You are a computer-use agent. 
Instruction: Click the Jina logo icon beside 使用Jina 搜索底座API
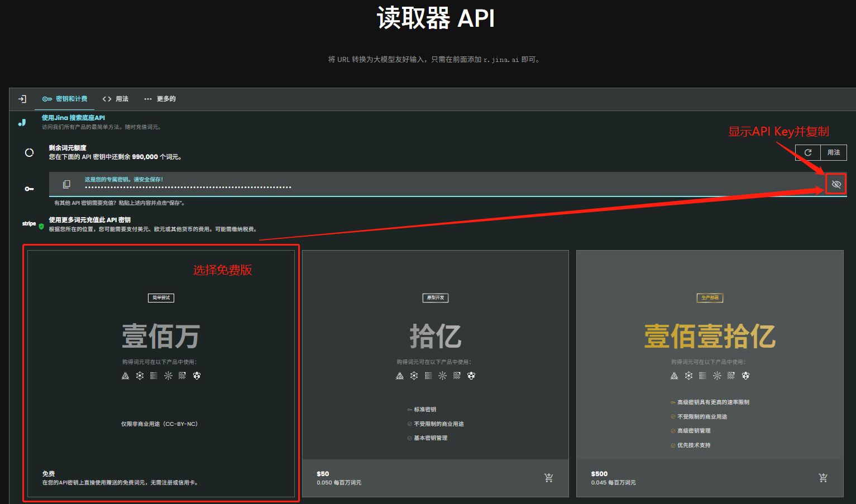click(x=22, y=122)
